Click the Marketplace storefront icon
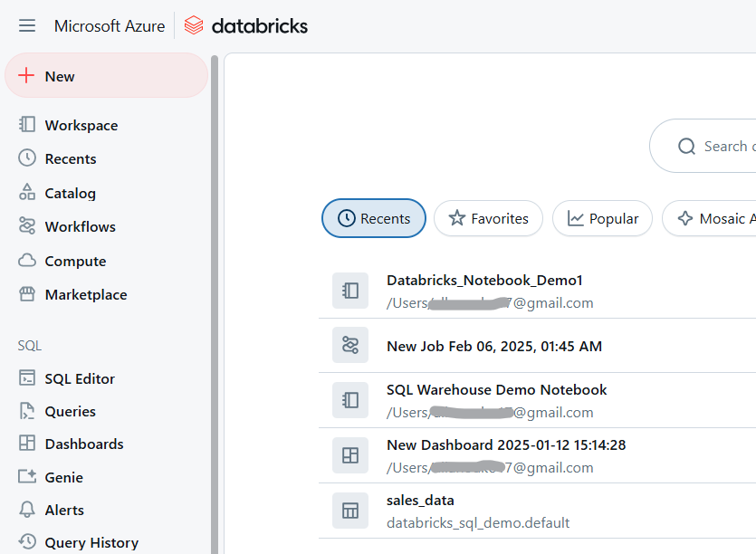 click(27, 293)
